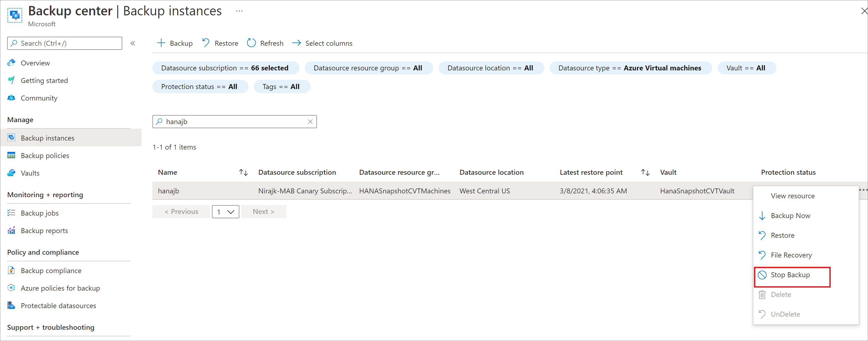Viewport: 868px width, 341px height.
Task: Click the UnDelete icon in context menu
Action: pyautogui.click(x=762, y=313)
